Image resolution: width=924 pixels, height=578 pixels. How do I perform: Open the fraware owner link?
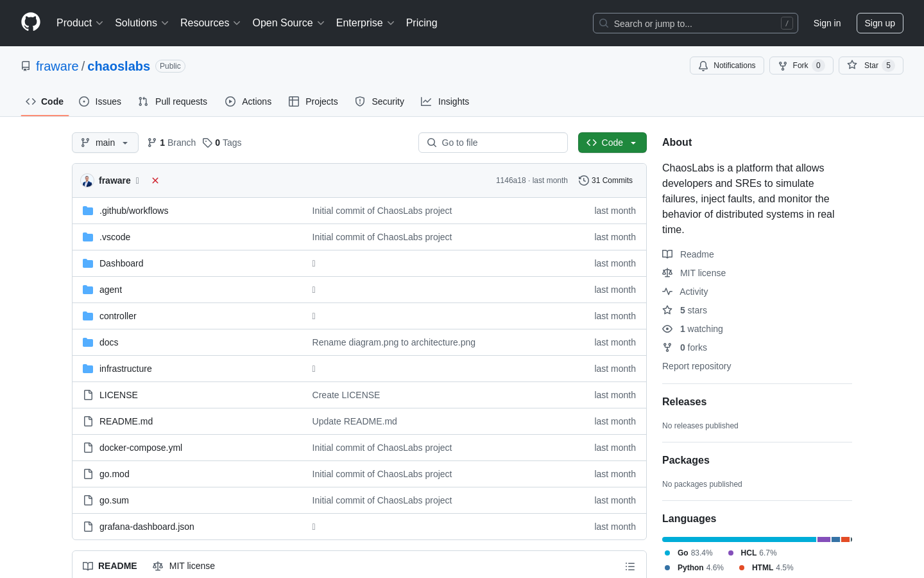57,66
